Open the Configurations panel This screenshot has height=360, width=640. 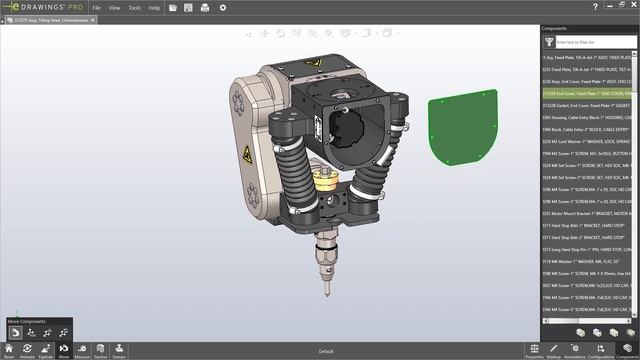pyautogui.click(x=600, y=351)
